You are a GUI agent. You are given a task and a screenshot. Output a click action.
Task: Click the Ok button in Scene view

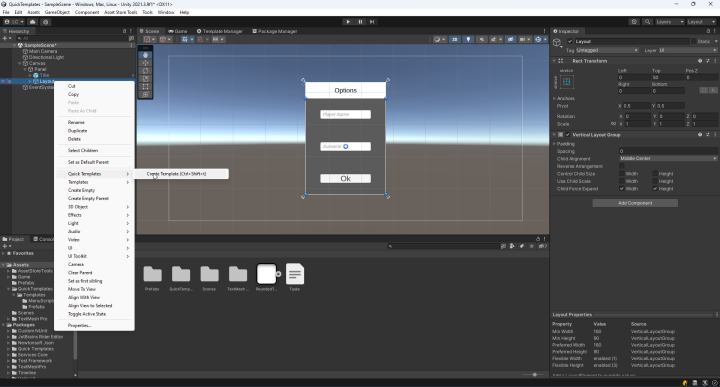click(x=345, y=179)
